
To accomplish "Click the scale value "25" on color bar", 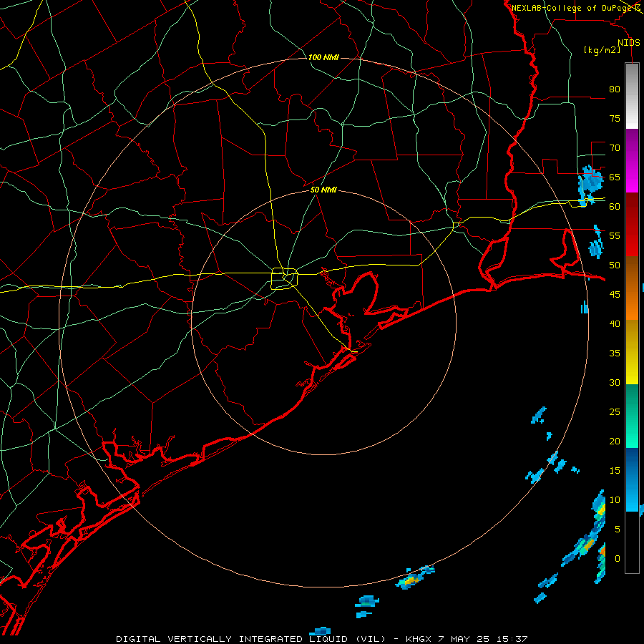I will pyautogui.click(x=615, y=411).
